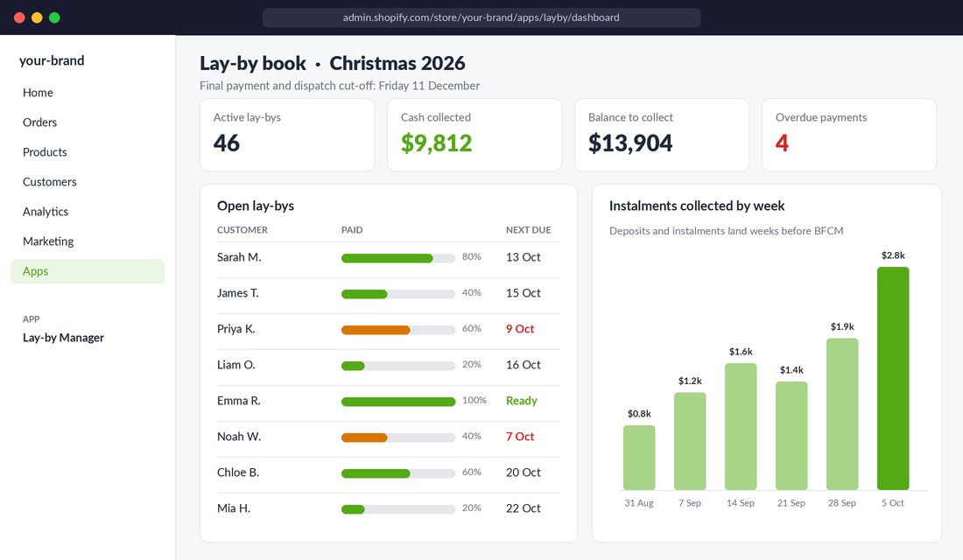Screen dimensions: 963x560
Task: Click Noah W. customer name
Action: (239, 437)
